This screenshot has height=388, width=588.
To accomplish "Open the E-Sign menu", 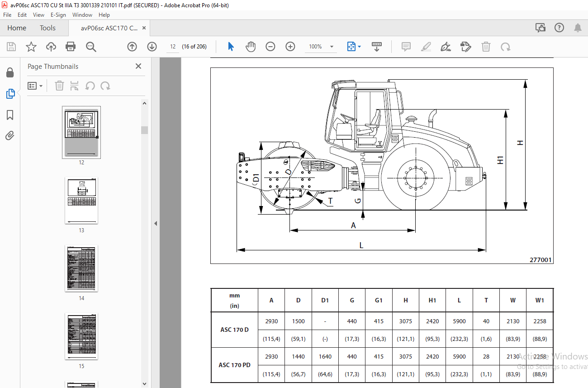I will (58, 15).
